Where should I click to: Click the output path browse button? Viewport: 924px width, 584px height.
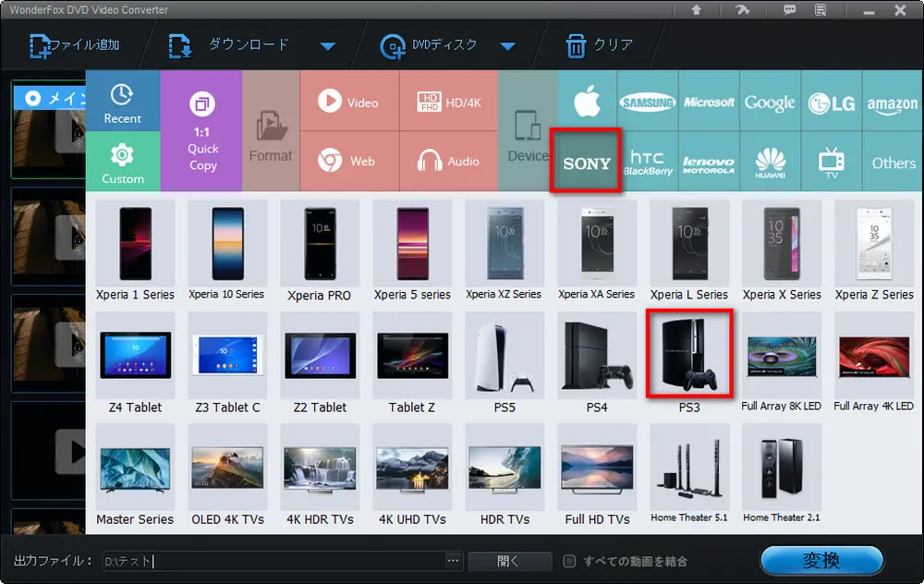(x=453, y=561)
